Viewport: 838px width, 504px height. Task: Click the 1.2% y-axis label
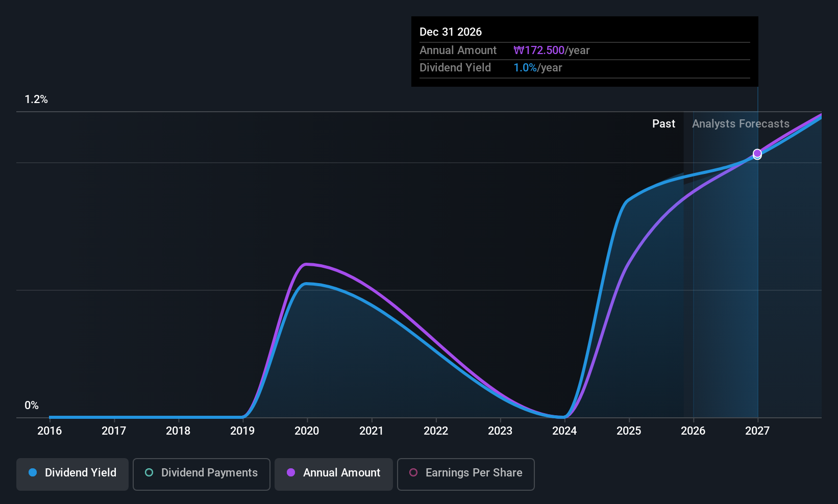(x=36, y=99)
